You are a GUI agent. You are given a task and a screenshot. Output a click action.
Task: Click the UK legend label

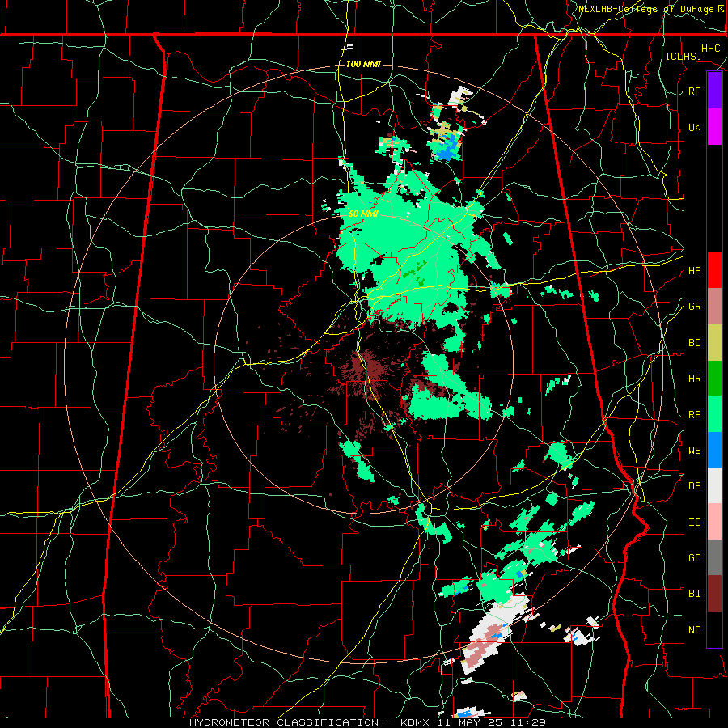(694, 127)
